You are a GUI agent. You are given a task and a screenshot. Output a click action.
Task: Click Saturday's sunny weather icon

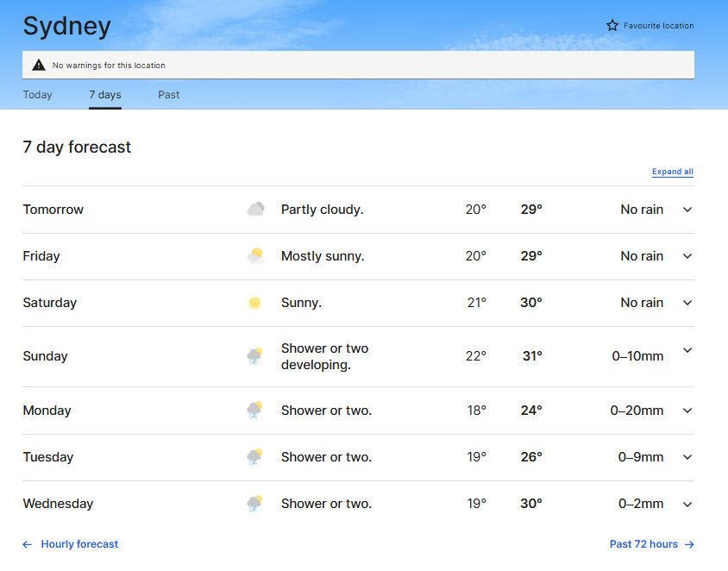pyautogui.click(x=254, y=303)
